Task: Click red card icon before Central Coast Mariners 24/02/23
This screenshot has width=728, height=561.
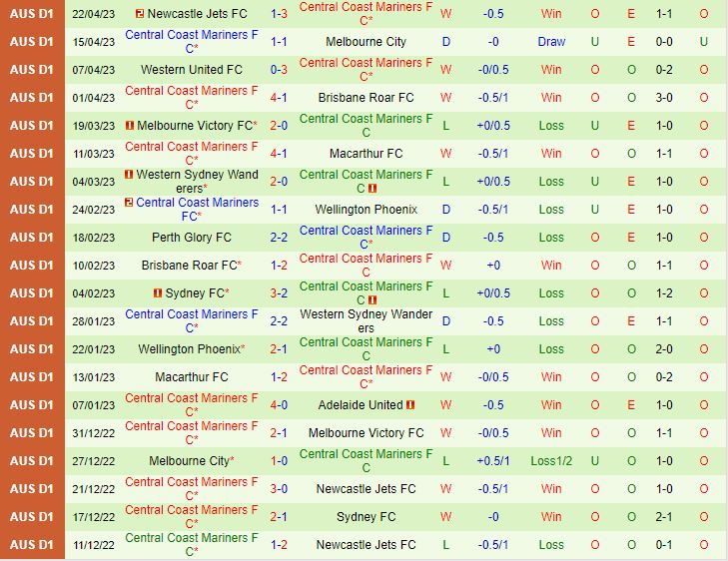Action: (x=129, y=203)
